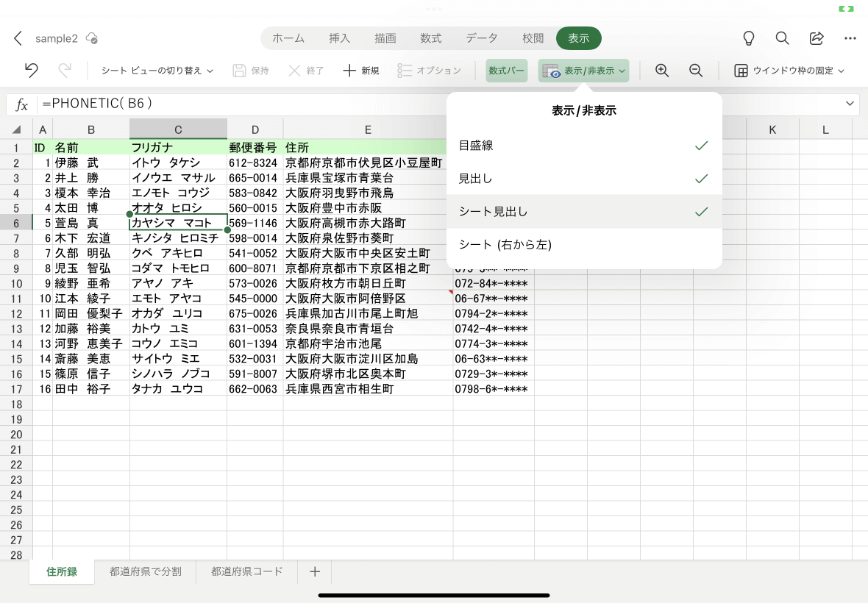Switch to the ホーム tab
The height and width of the screenshot is (603, 868).
288,38
